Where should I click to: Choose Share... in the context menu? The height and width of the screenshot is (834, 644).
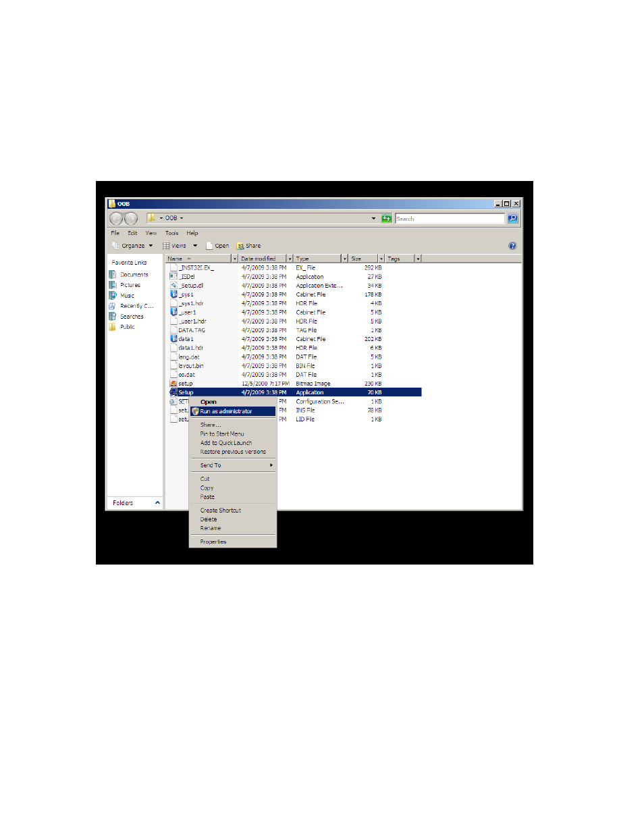click(233, 425)
